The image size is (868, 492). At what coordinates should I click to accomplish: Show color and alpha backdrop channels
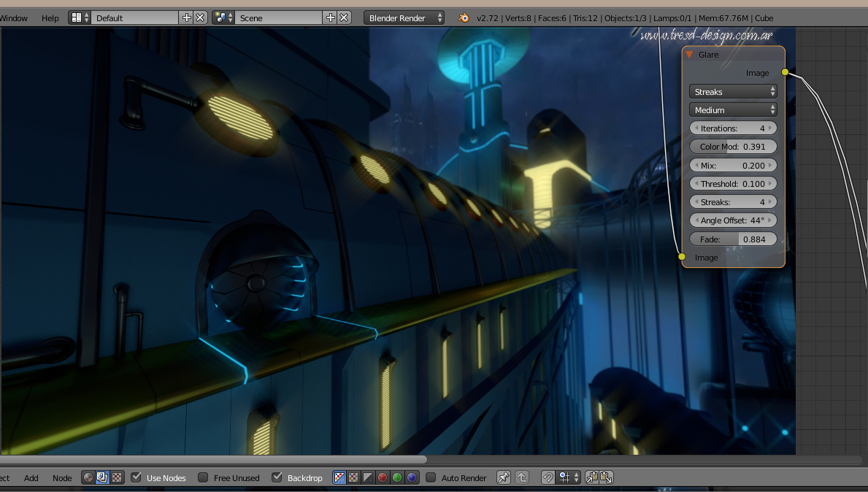(339, 477)
